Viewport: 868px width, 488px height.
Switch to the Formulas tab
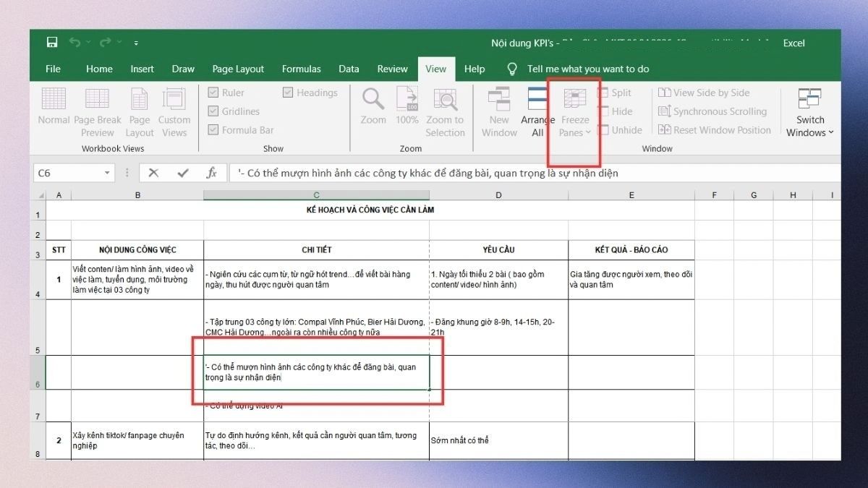(x=302, y=69)
